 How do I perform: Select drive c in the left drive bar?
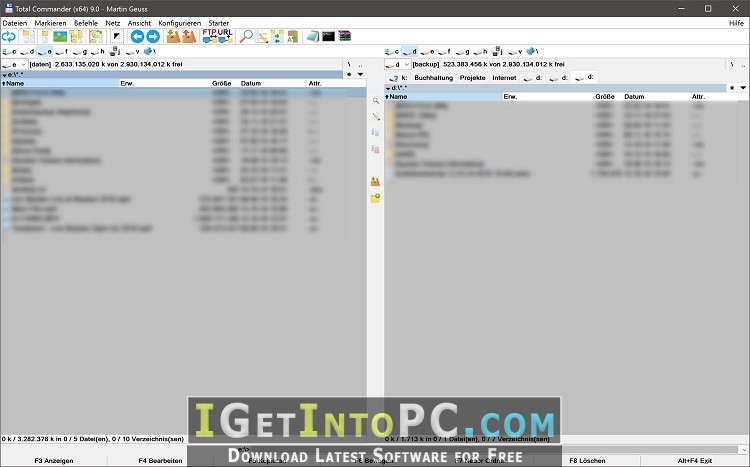[10, 51]
